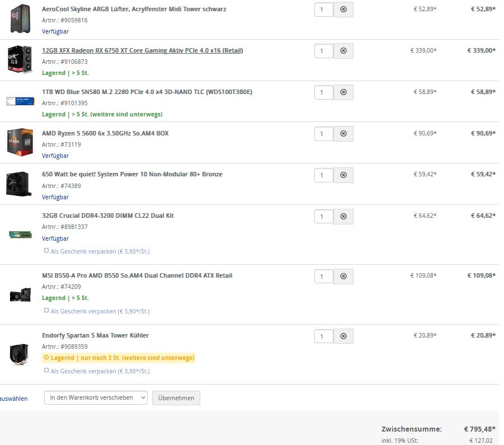Open 650 Watt be quiet! product link
Screen dimensions: 504x445
(x=132, y=174)
